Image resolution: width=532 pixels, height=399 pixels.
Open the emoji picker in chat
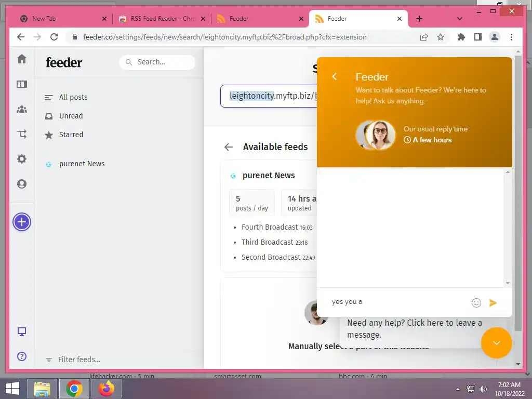coord(476,303)
